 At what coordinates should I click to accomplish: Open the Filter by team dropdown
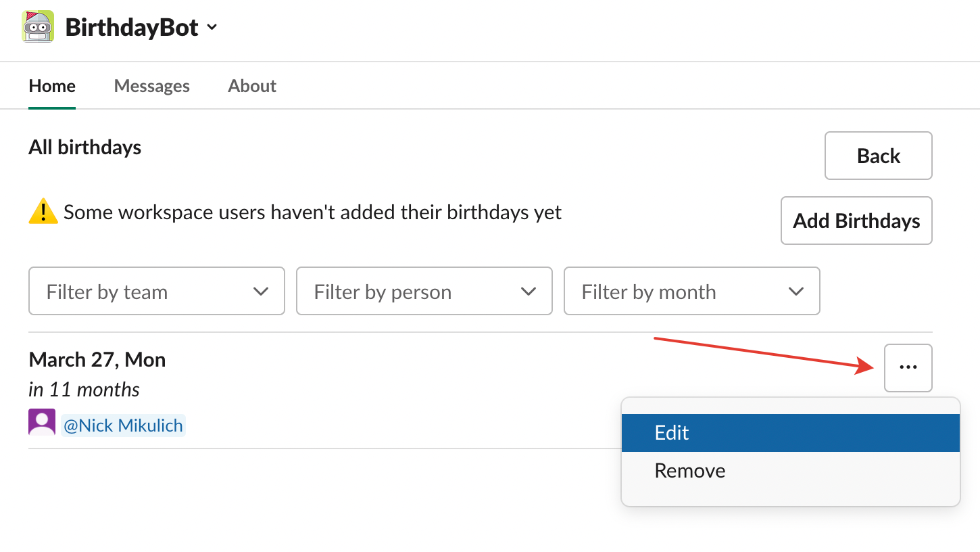click(156, 292)
